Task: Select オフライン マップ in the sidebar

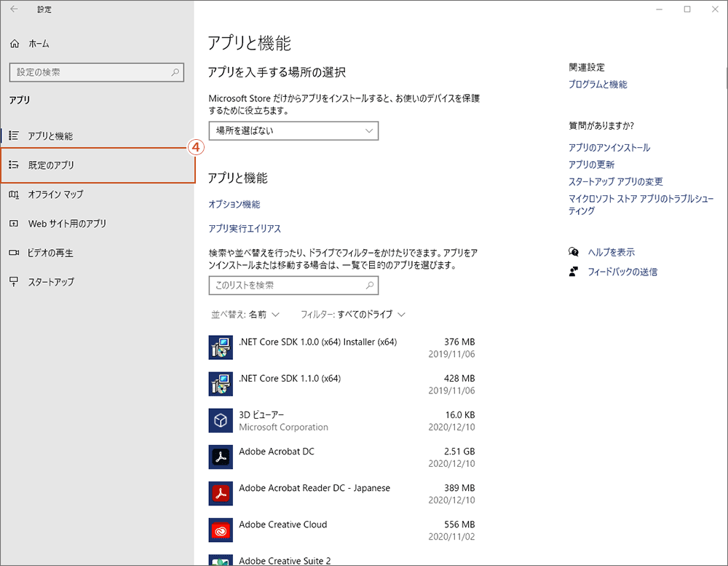Action: 97,194
